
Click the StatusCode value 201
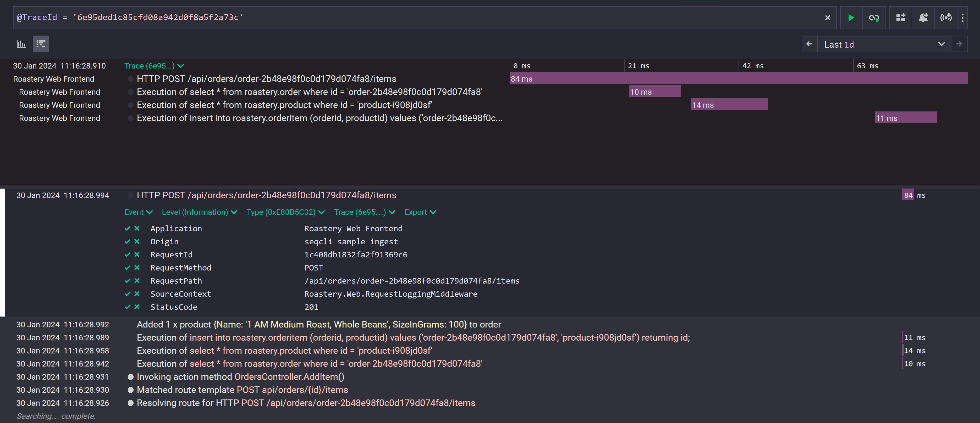coord(311,307)
